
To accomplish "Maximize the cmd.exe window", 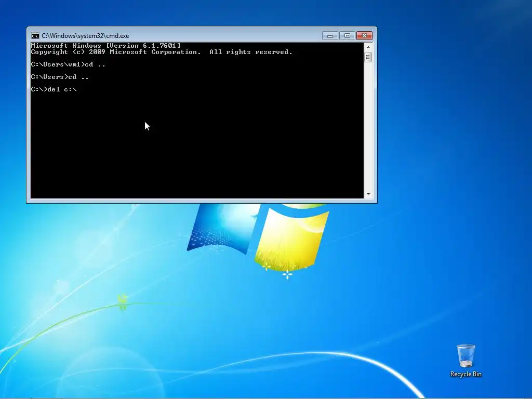I will click(347, 36).
